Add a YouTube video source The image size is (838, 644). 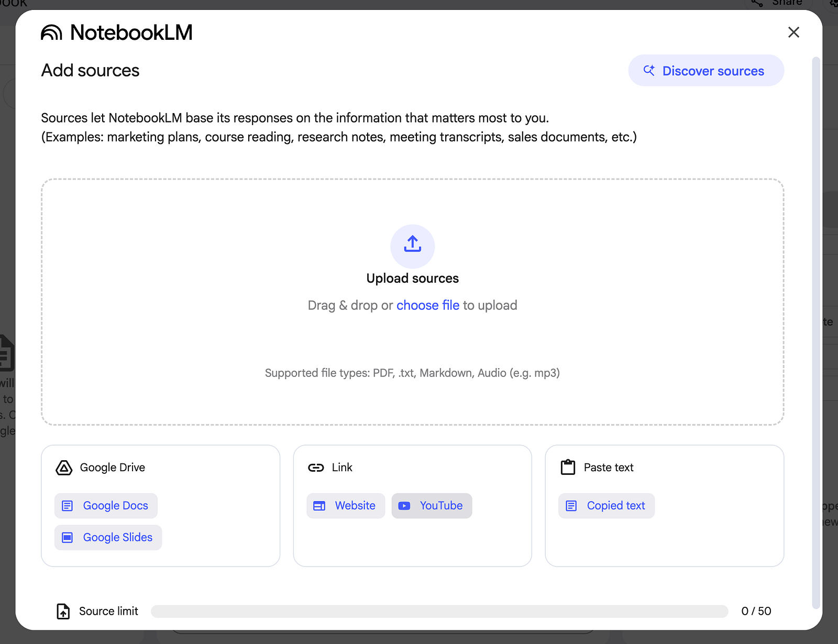tap(432, 506)
